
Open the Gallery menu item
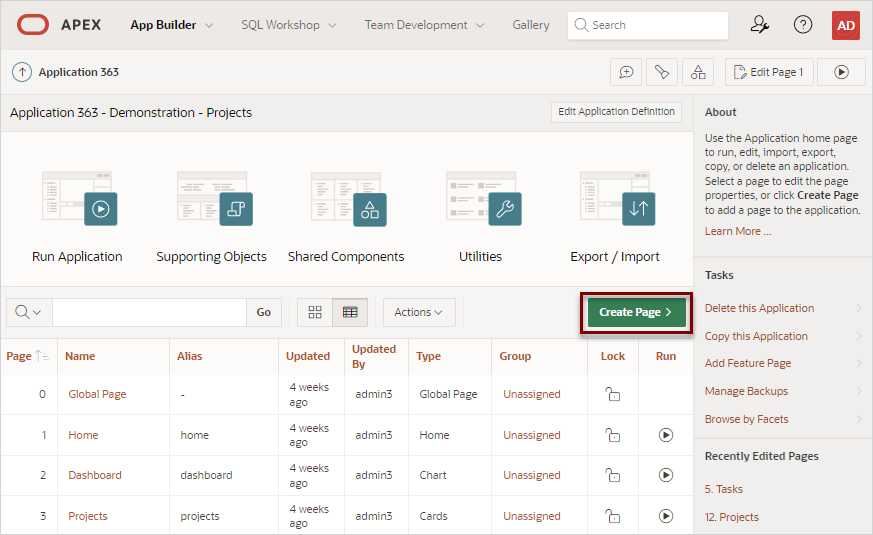(531, 25)
